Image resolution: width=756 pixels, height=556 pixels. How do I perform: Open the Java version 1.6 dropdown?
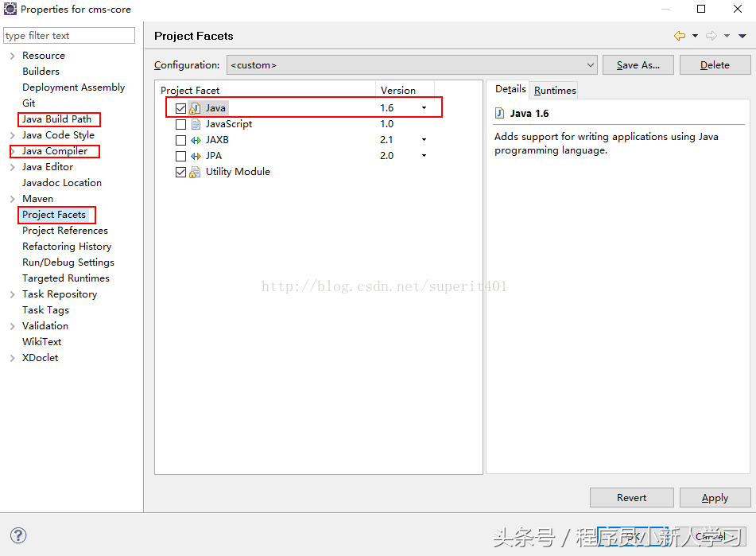(424, 108)
